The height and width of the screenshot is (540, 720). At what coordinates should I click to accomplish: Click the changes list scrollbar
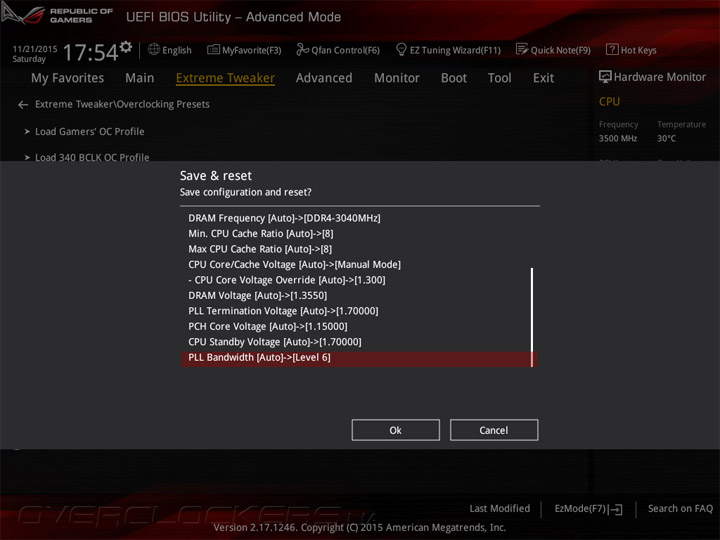pos(532,317)
